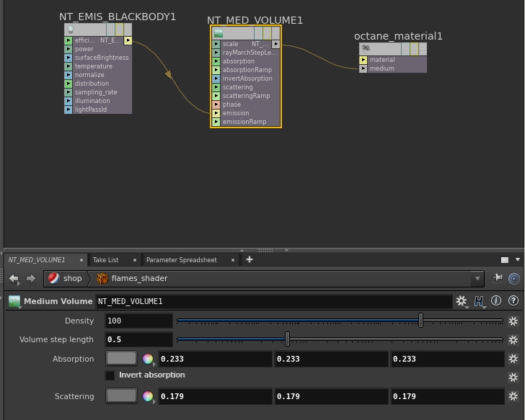Open the Absorption color swatch
525x420 pixels.
[121, 359]
